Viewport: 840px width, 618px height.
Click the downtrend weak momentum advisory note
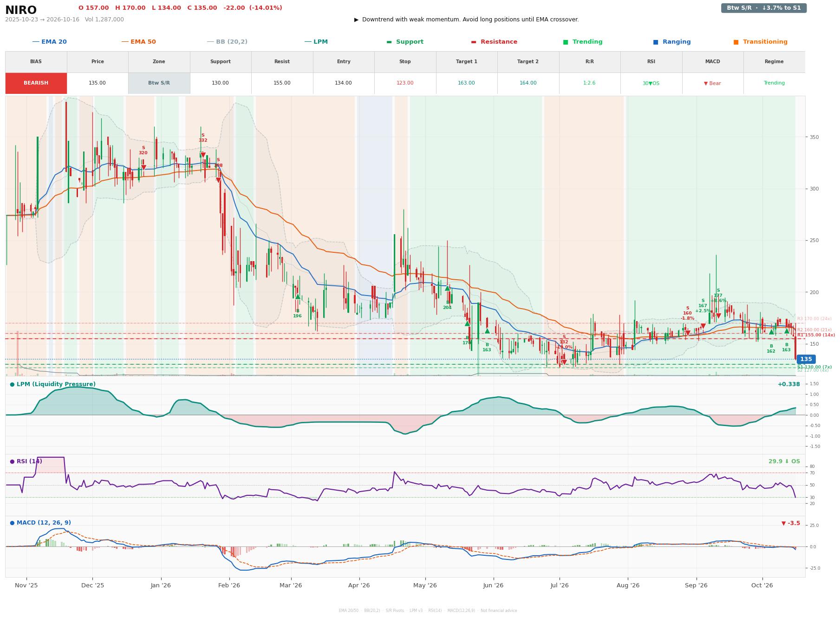(467, 20)
